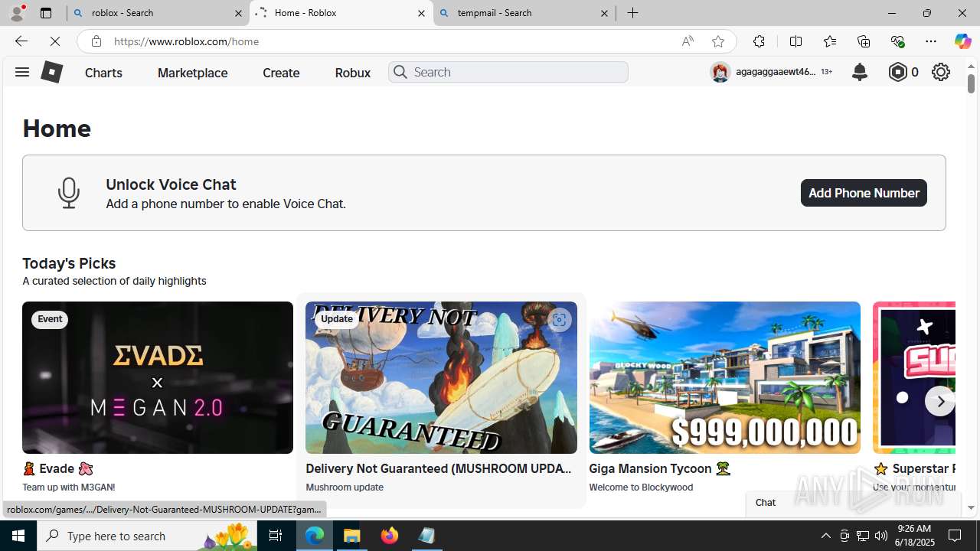Go back with the browser back arrow

tap(21, 41)
